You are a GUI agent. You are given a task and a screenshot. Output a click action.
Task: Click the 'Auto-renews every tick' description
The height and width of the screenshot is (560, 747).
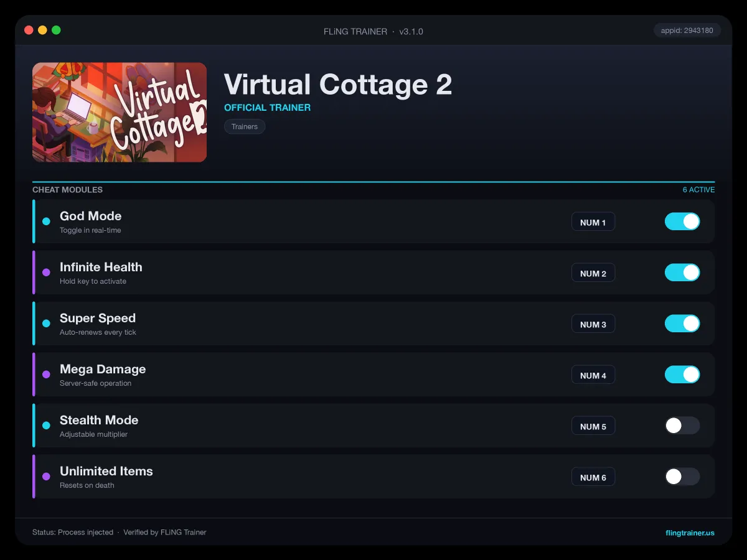98,332
